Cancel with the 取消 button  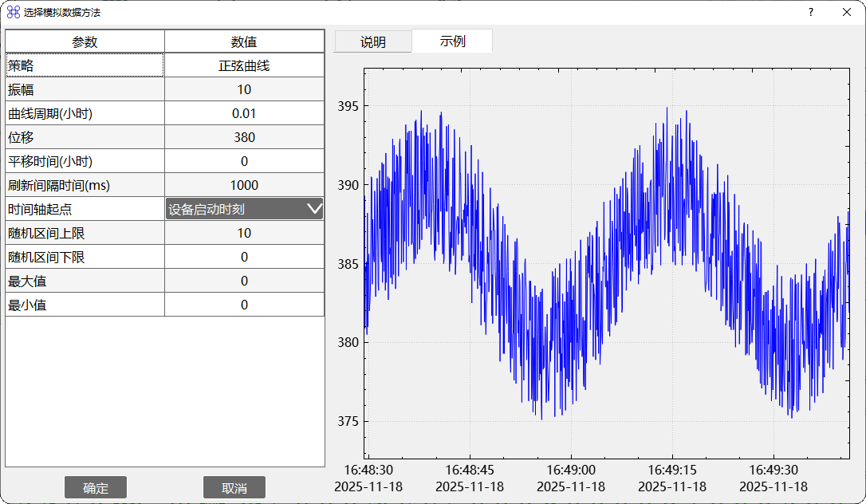[x=234, y=488]
